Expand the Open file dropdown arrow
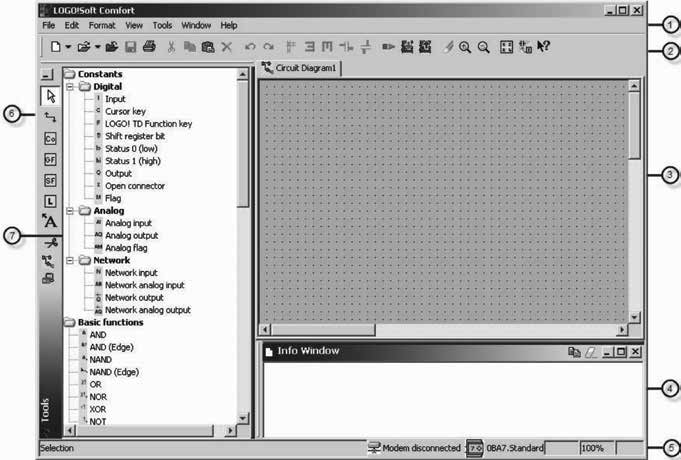 pyautogui.click(x=97, y=46)
